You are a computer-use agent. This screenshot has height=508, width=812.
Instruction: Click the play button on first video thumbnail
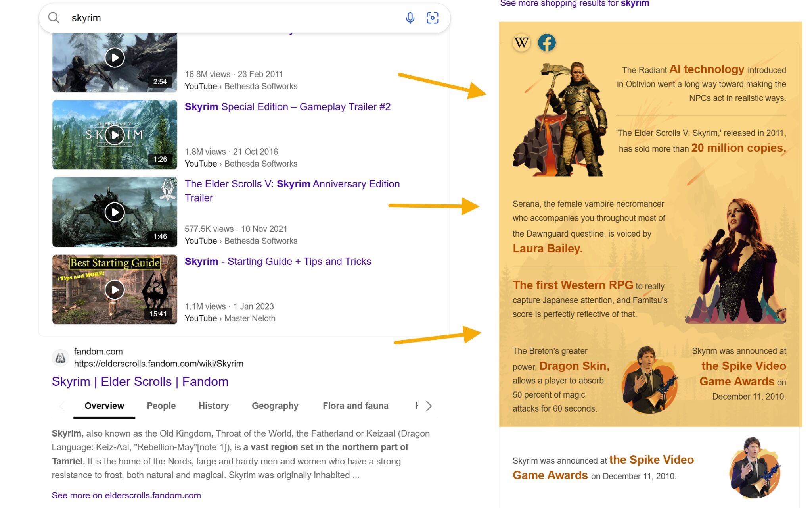coord(115,58)
